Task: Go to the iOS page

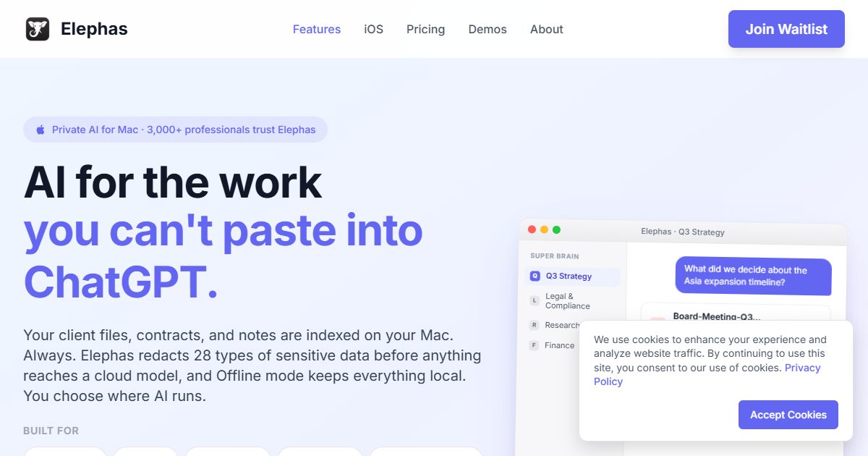Action: tap(374, 29)
